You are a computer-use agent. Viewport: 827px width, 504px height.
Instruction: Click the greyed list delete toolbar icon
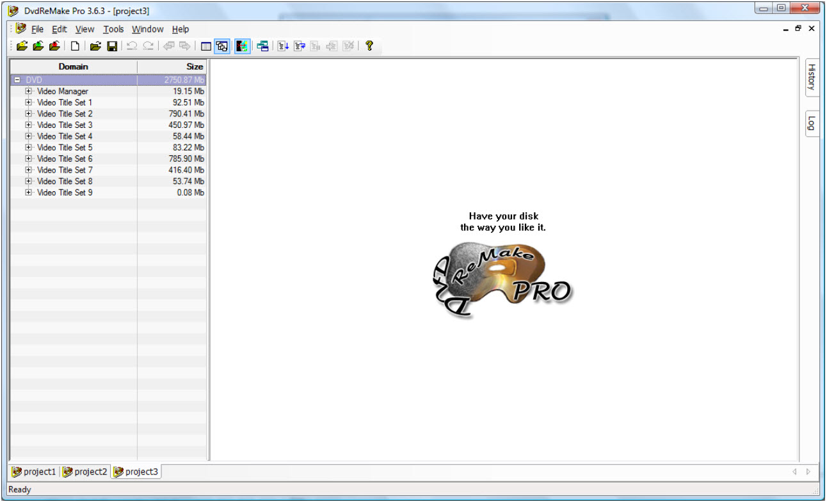pos(348,46)
